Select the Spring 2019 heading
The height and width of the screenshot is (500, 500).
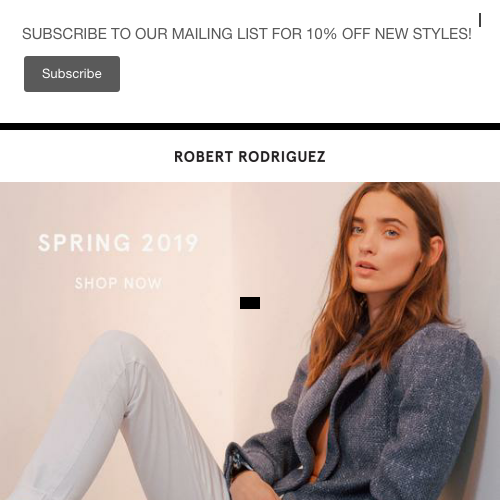coord(118,242)
